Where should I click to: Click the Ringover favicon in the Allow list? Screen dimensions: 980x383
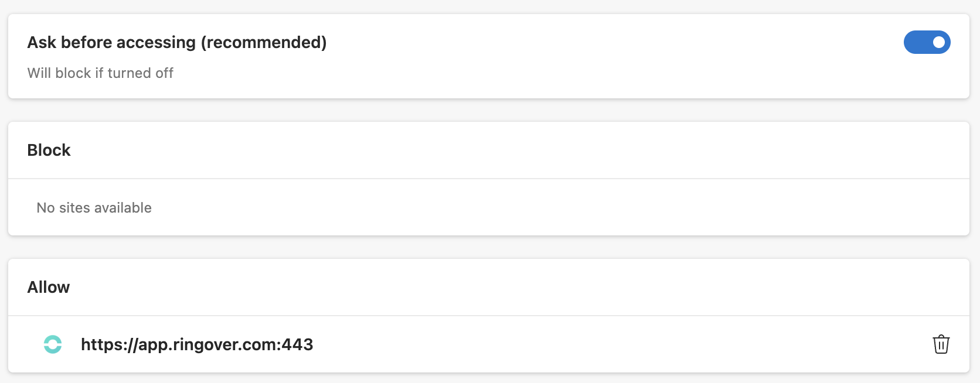53,344
